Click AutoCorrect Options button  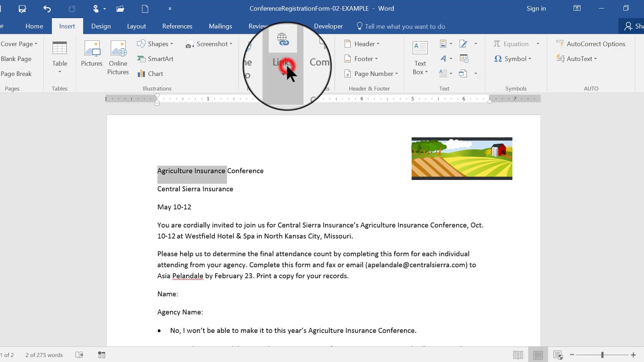pos(591,44)
